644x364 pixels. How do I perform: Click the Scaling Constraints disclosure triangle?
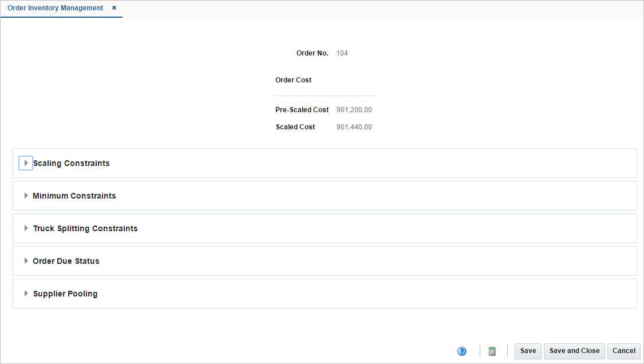pyautogui.click(x=25, y=163)
